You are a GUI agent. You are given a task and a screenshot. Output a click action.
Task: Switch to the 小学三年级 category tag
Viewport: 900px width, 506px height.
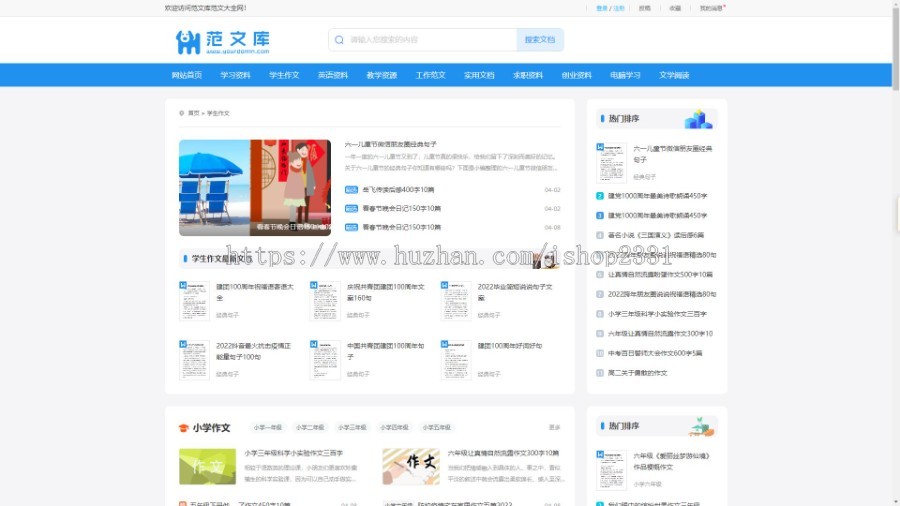pos(352,428)
